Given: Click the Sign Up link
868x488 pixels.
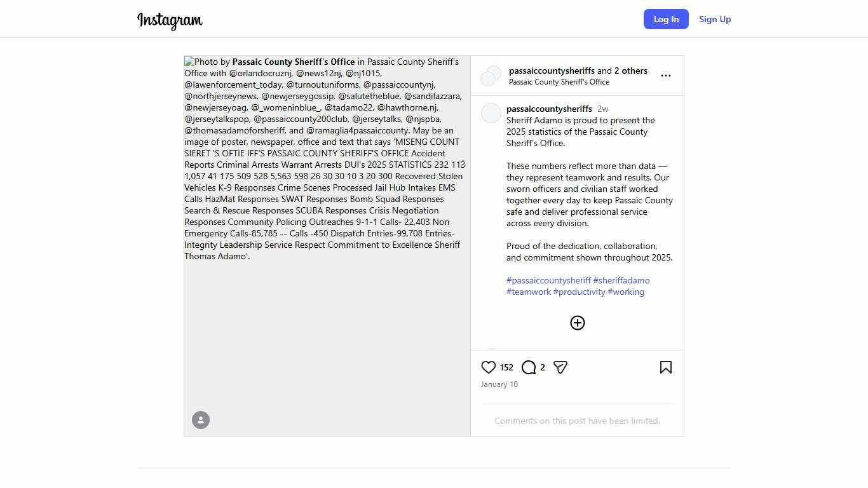Looking at the screenshot, I should (715, 19).
